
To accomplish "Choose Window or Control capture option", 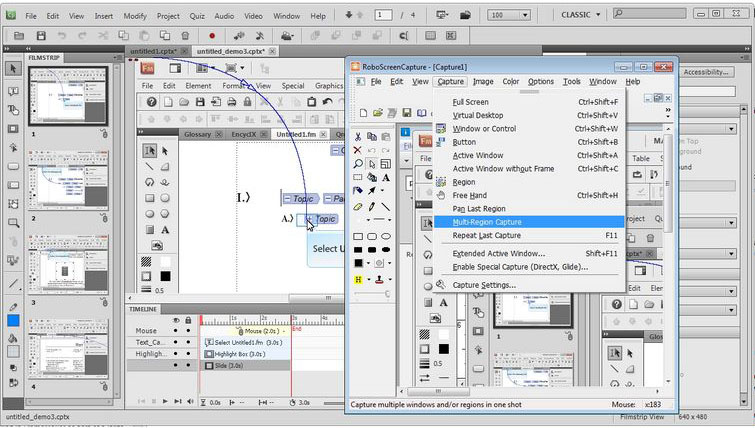I will coord(529,129).
